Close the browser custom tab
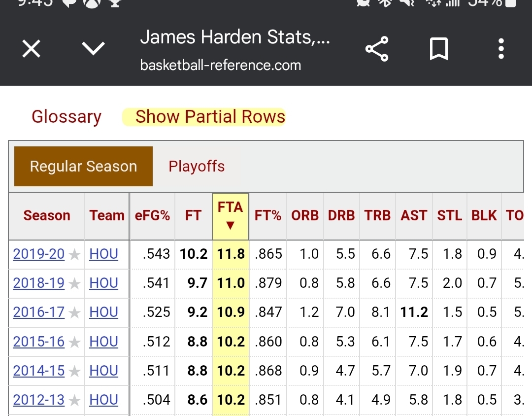Screen dimensions: 532x416 tap(32, 49)
